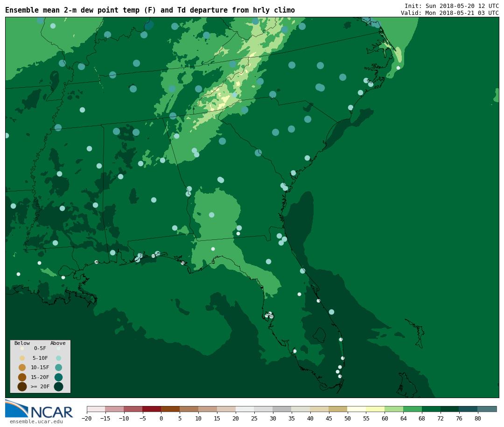Click the "10-15F" legend label
This screenshot has height=427, width=504.
40,367
